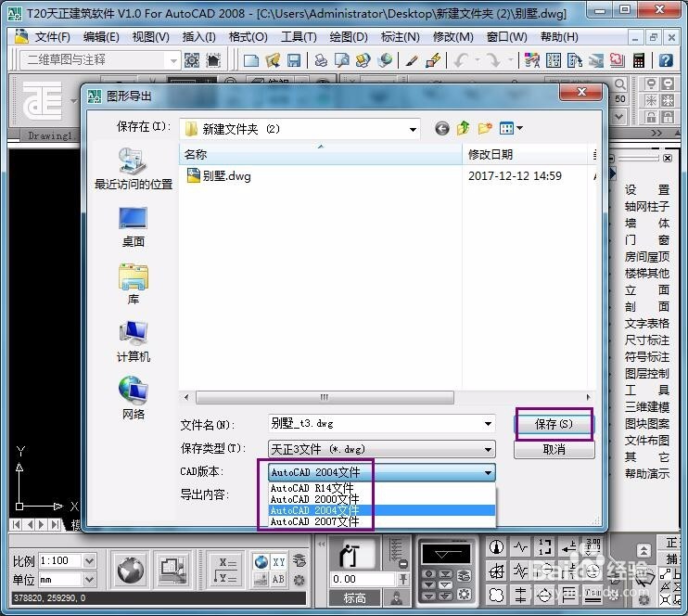Viewport: 688px width, 616px height.
Task: Click the X= Y= coordinate annotation icon
Action: [227, 570]
